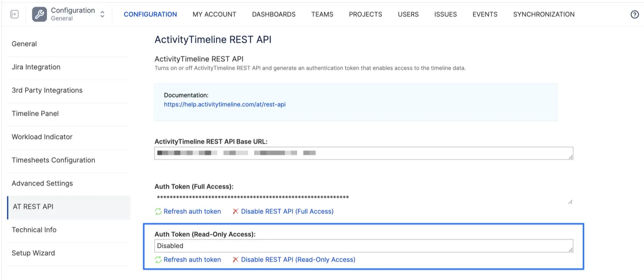Switch to the MY ACCOUNT tab
This screenshot has width=644, height=280.
(x=214, y=14)
